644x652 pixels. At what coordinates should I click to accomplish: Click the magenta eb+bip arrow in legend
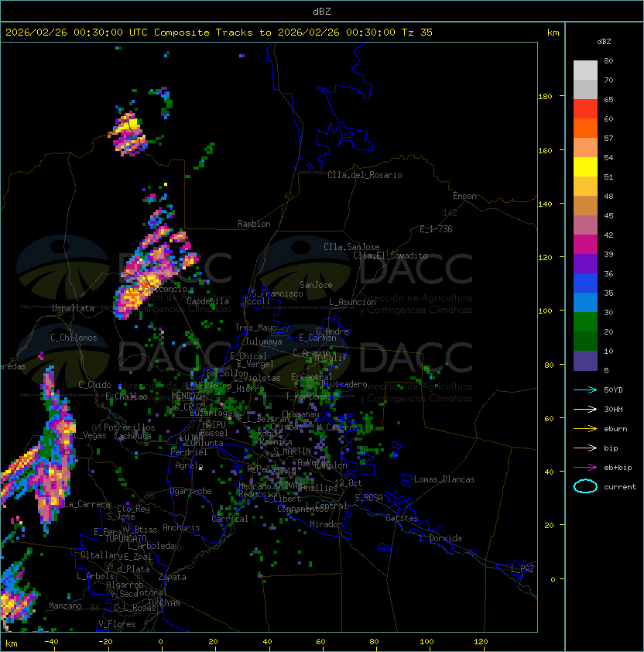(x=585, y=468)
